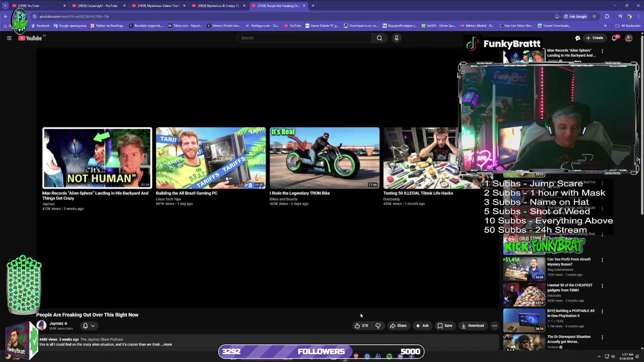
Task: Switch to the Mysterious & Creepy tab
Action: [218, 6]
